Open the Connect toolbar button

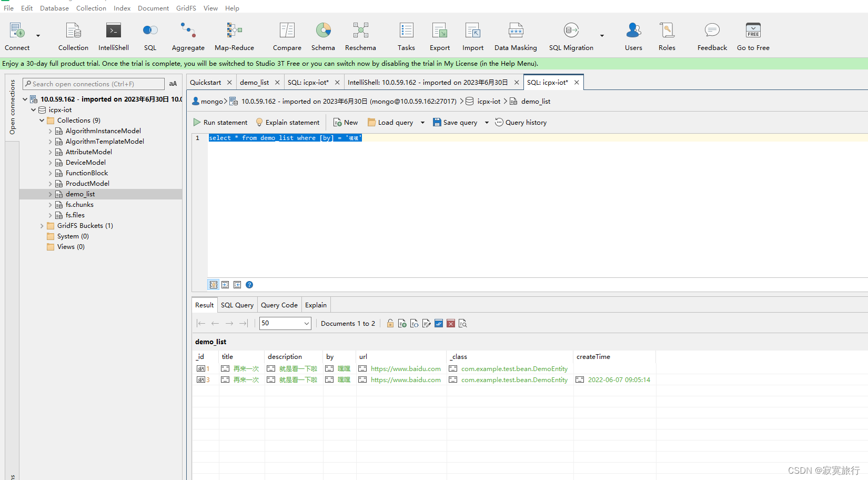coord(17,36)
